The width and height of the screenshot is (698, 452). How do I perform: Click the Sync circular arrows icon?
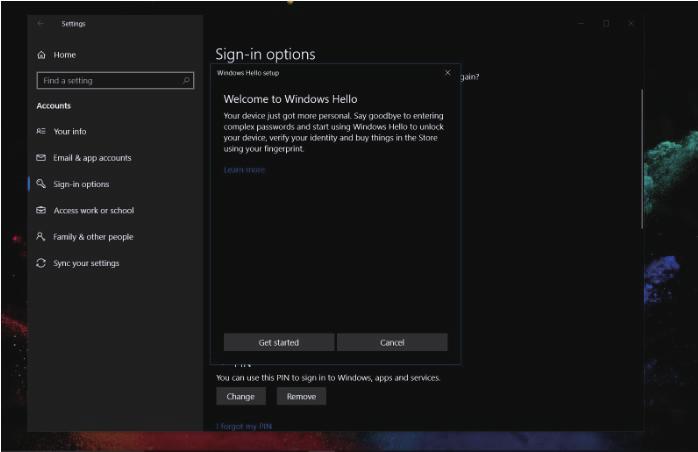click(41, 263)
